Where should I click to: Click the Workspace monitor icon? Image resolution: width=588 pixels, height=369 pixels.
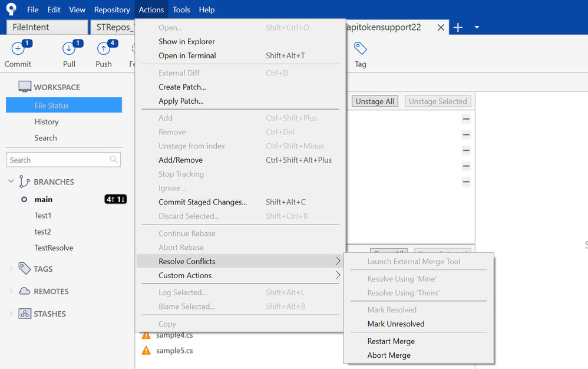(25, 87)
